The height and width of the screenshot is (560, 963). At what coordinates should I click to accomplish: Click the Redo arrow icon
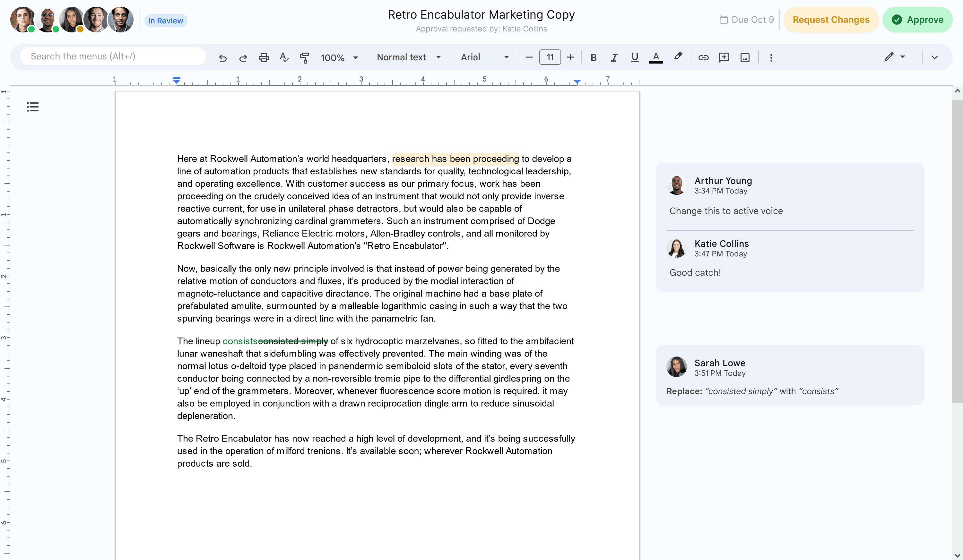(x=243, y=58)
